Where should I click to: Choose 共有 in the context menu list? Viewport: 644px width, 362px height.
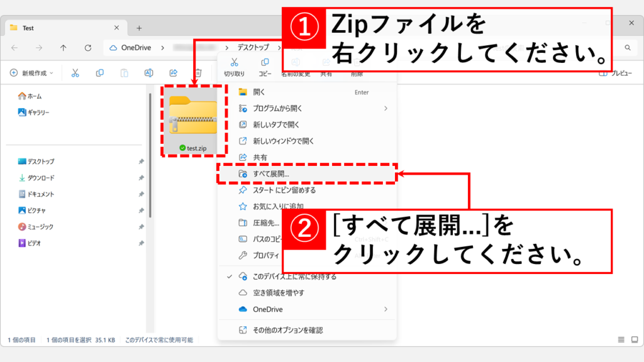pyautogui.click(x=307, y=157)
